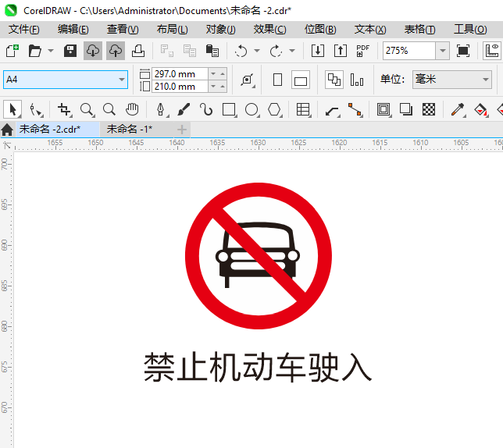Print the document using the printer icon
The height and width of the screenshot is (448, 503).
point(138,51)
